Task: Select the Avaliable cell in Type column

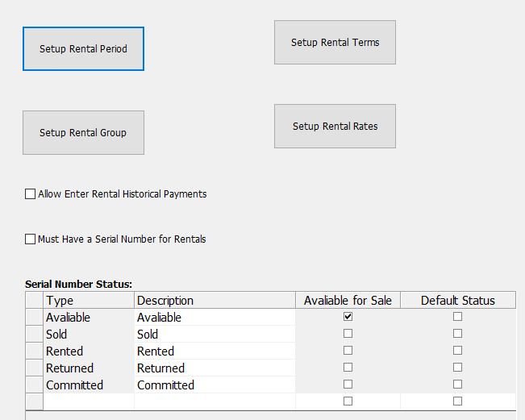Action: click(89, 318)
